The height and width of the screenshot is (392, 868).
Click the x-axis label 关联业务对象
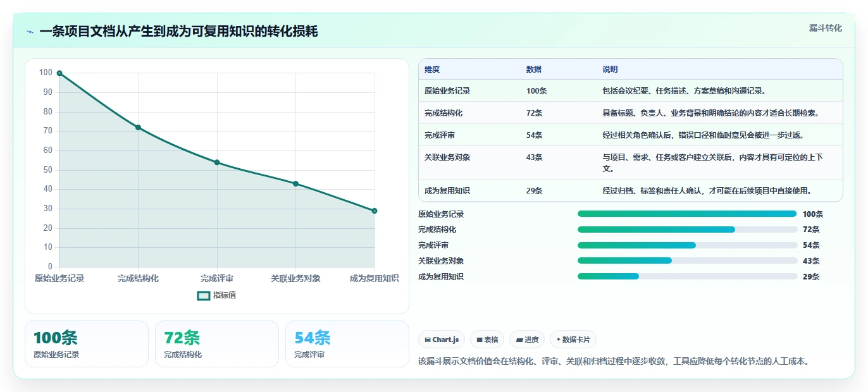pyautogui.click(x=295, y=279)
